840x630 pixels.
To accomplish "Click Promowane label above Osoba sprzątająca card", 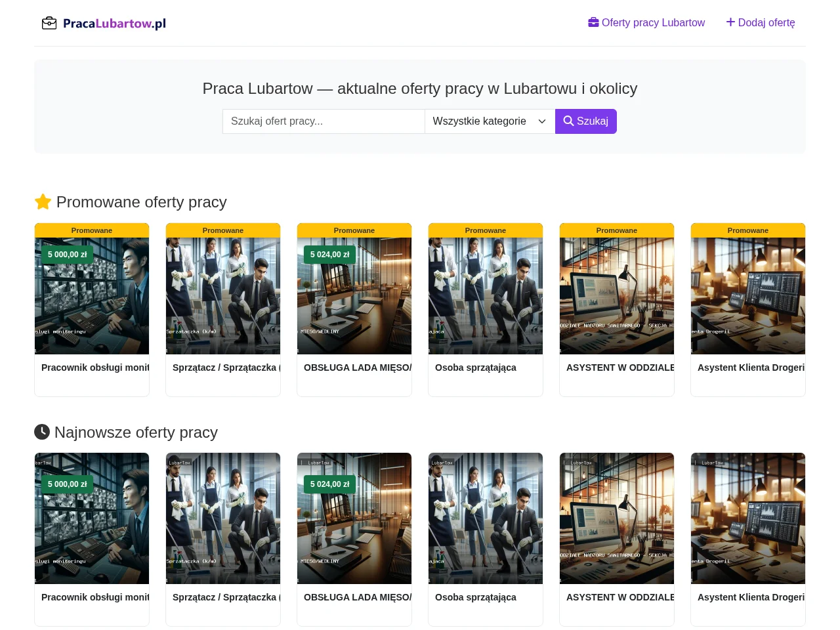I will point(486,230).
